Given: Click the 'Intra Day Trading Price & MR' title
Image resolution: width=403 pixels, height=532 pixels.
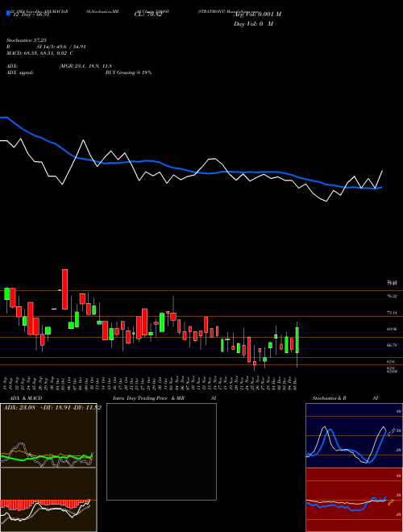Looking at the screenshot, I should tap(148, 398).
